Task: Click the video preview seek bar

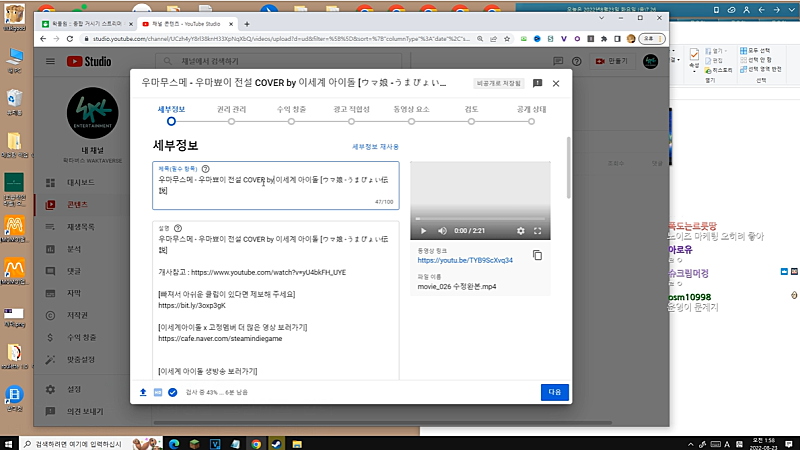Action: pyautogui.click(x=480, y=219)
